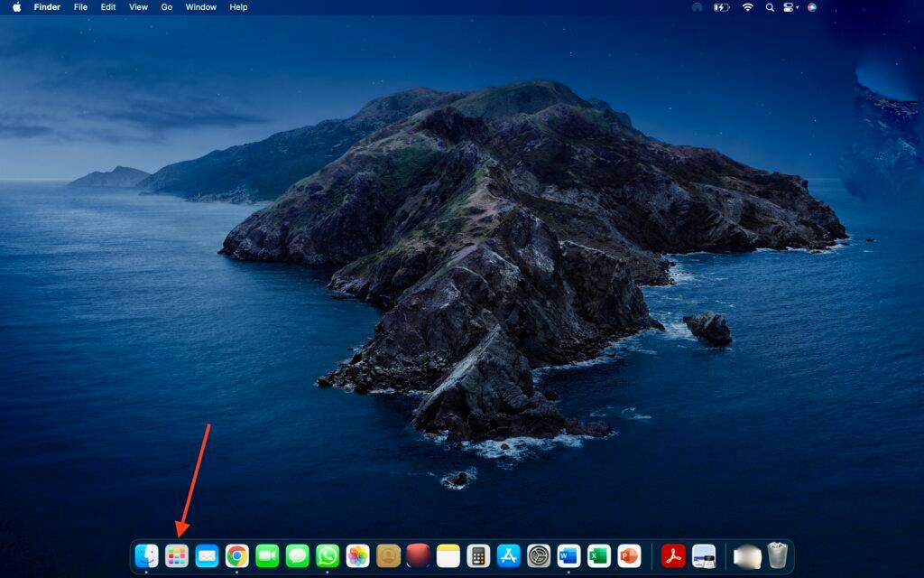
Task: Open the Finder application menu
Action: (47, 7)
